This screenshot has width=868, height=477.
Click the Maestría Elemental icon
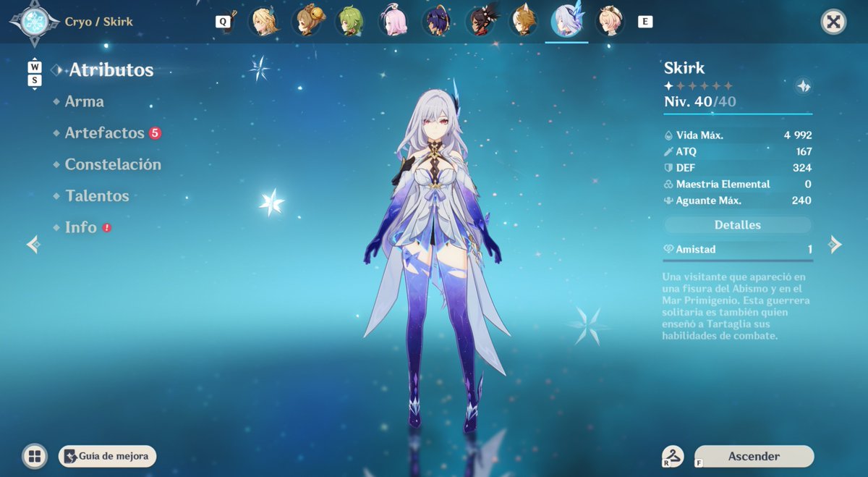pos(668,185)
